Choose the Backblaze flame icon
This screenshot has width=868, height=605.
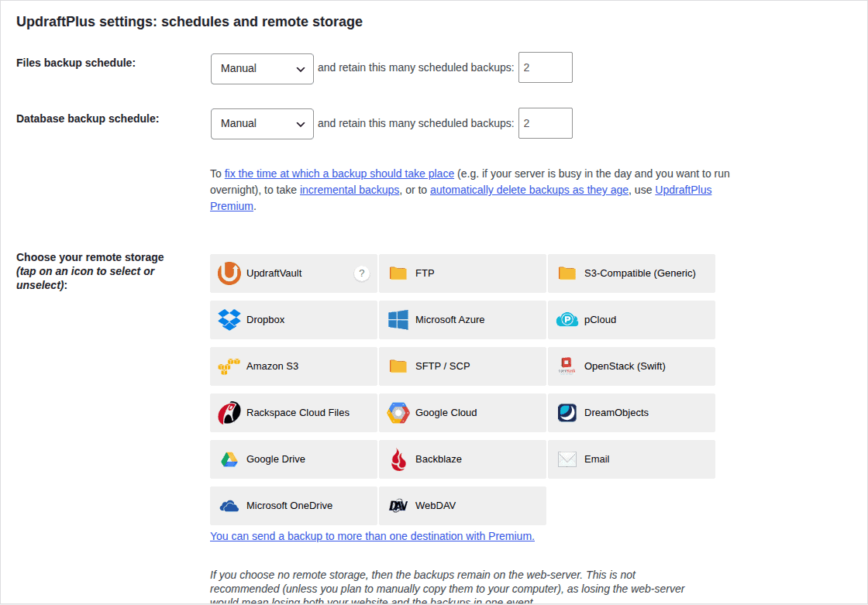[x=398, y=459]
